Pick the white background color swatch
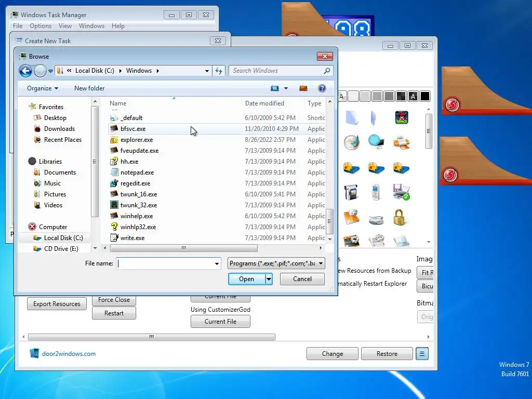532x399 pixels. [353, 96]
